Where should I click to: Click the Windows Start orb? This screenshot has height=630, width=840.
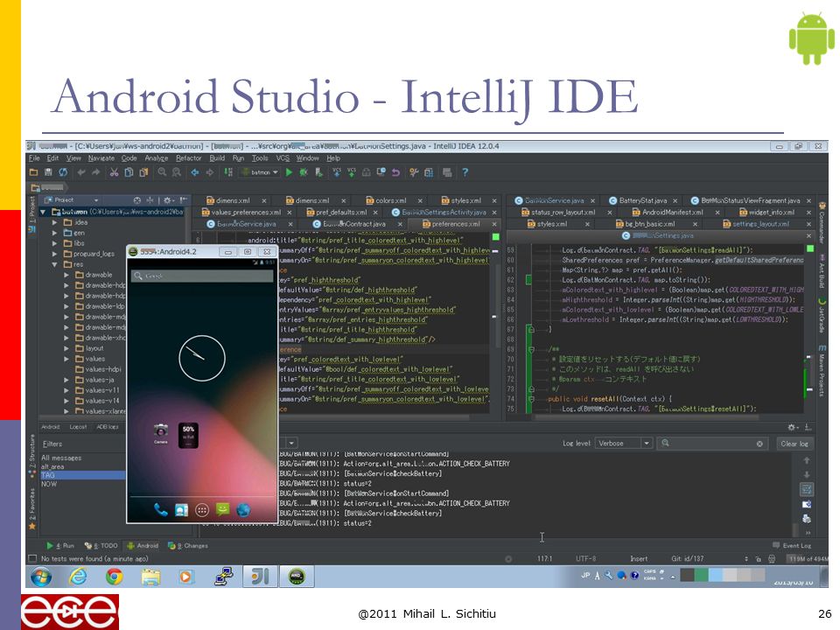tap(41, 577)
